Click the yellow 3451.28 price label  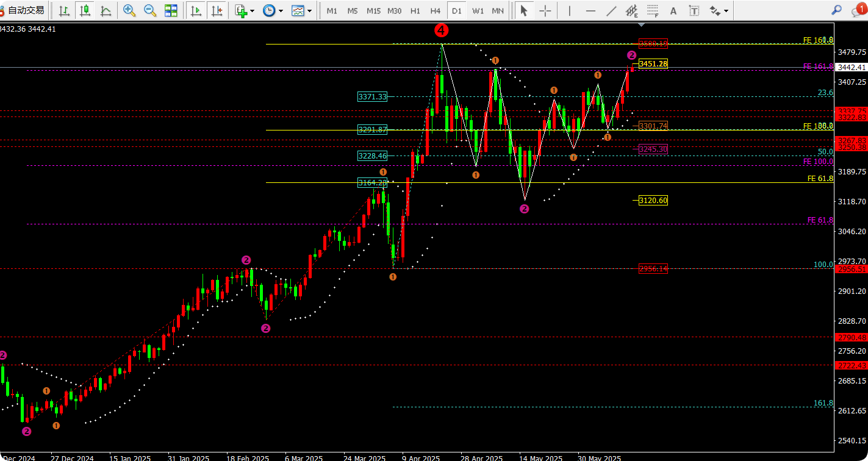click(653, 63)
